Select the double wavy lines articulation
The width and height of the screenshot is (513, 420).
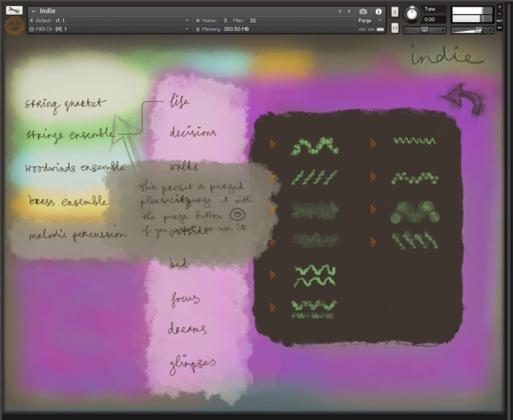(315, 275)
